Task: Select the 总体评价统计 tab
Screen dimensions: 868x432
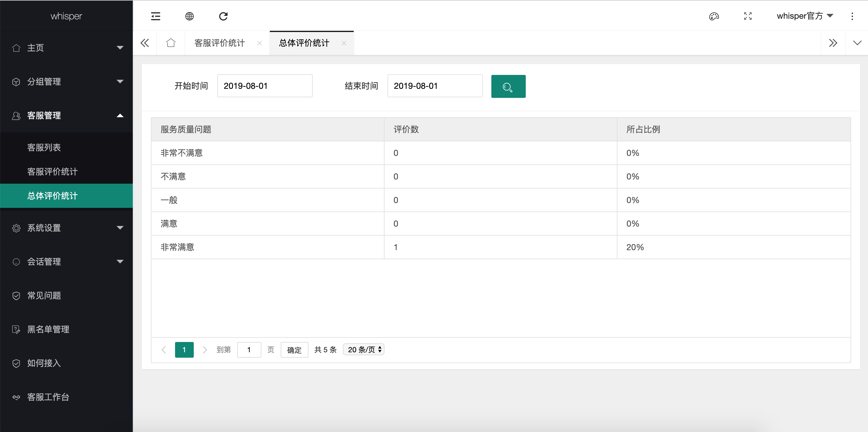Action: pyautogui.click(x=304, y=43)
